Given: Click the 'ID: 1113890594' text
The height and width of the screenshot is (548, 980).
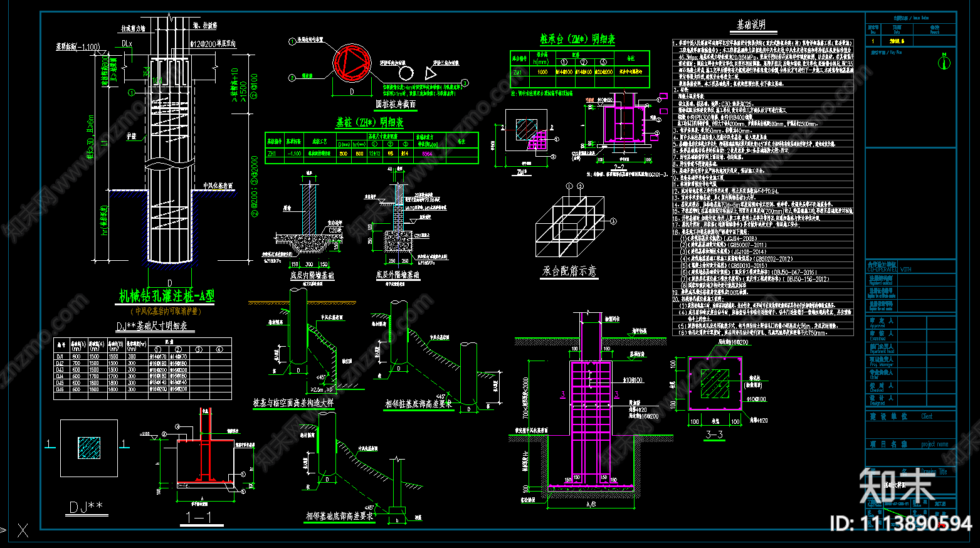Looking at the screenshot, I should [x=901, y=524].
